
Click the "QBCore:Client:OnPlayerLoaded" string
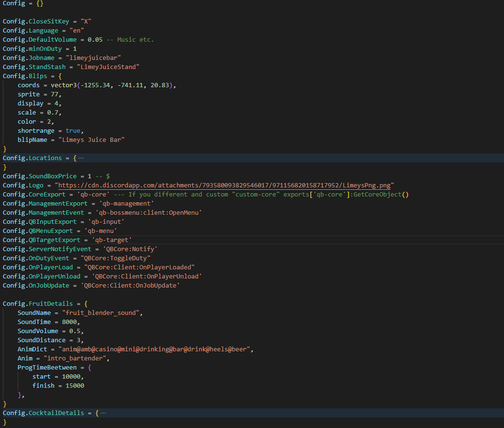tap(140, 267)
